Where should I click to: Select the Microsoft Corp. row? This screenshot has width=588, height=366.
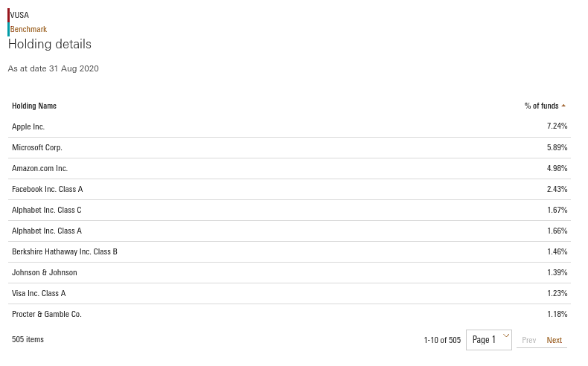pyautogui.click(x=290, y=147)
